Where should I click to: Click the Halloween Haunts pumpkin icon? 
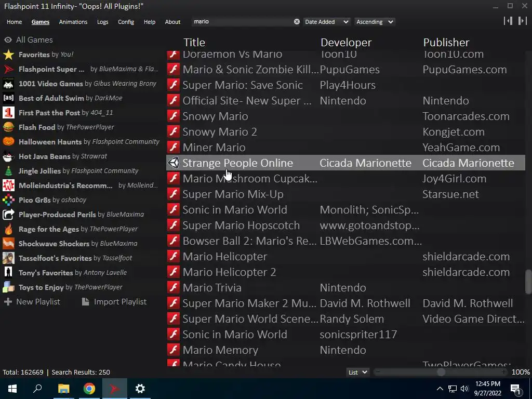tap(8, 141)
